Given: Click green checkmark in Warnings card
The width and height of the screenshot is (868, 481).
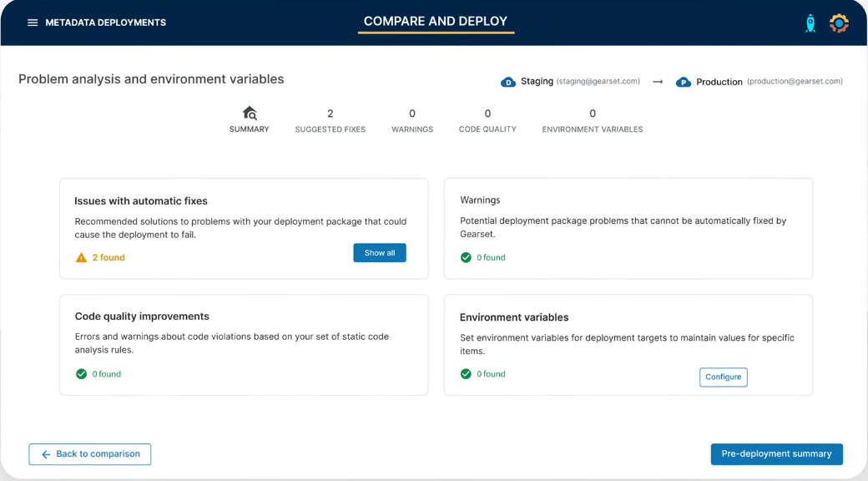Looking at the screenshot, I should (466, 257).
